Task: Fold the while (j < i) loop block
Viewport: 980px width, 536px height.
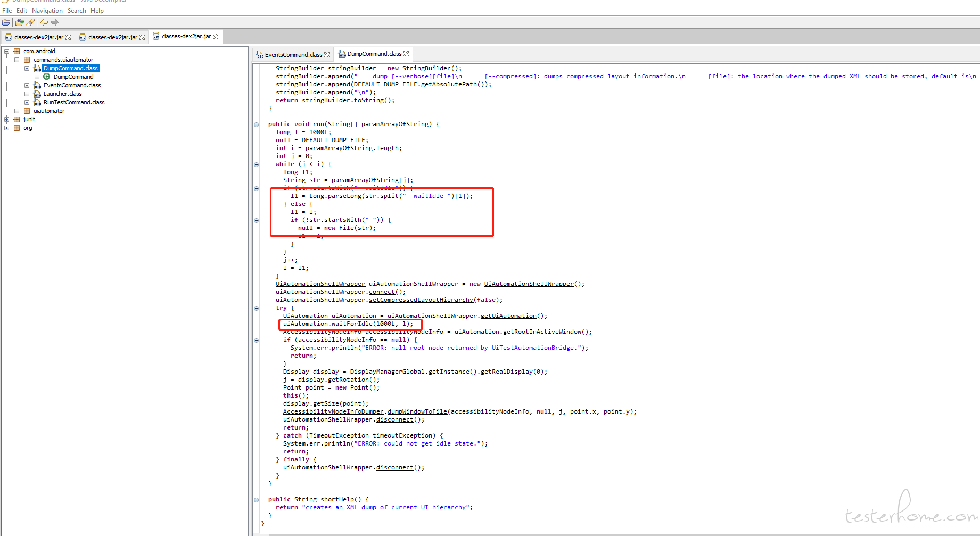Action: (257, 164)
